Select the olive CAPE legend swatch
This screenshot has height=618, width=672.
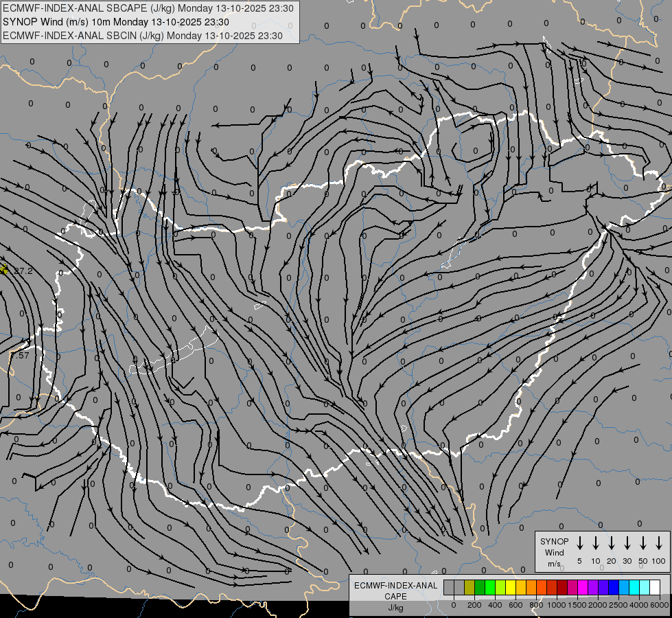470,587
